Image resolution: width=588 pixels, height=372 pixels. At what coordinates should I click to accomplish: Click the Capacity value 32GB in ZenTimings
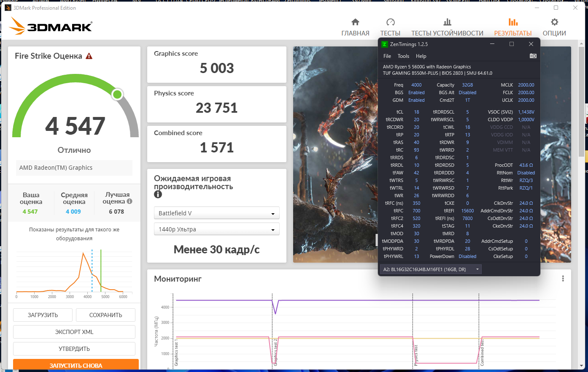(x=467, y=85)
